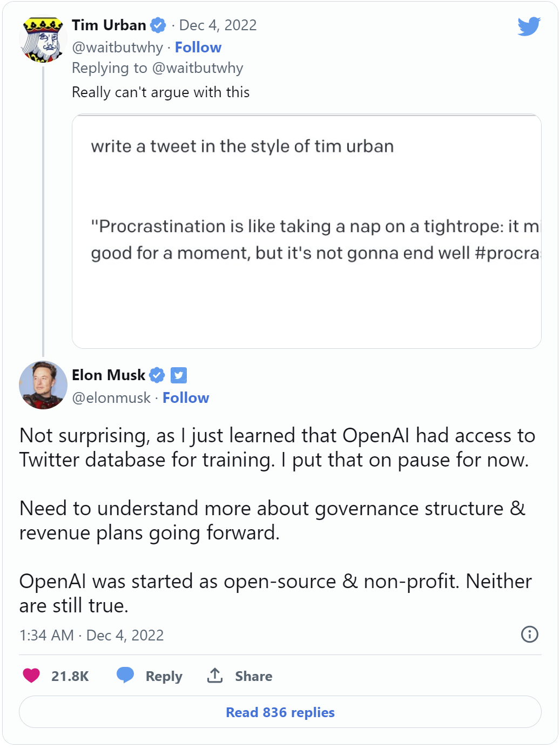The image size is (560, 749).
Task: Click Elon Musk's verified badge
Action: tap(157, 375)
